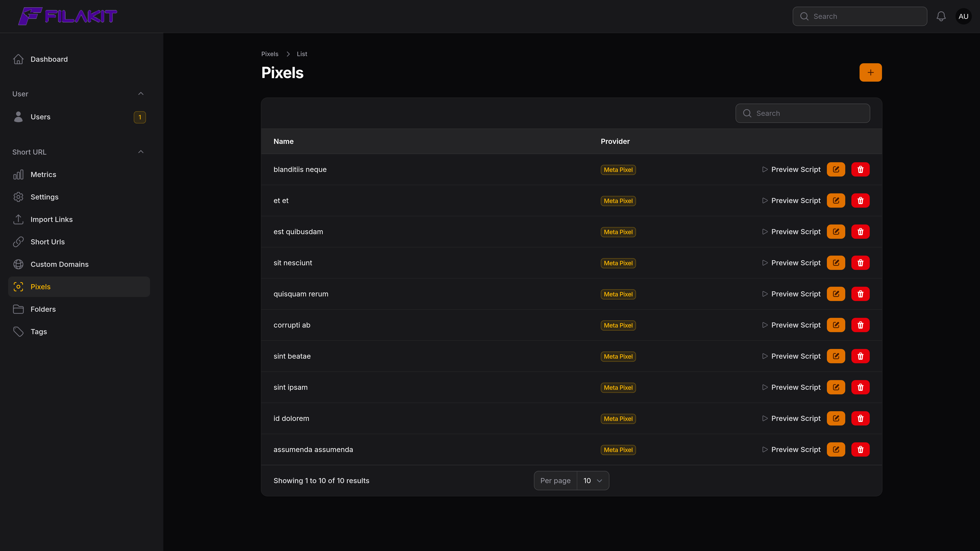This screenshot has height=551, width=980.
Task: Open Custom Domains page
Action: tap(79, 264)
